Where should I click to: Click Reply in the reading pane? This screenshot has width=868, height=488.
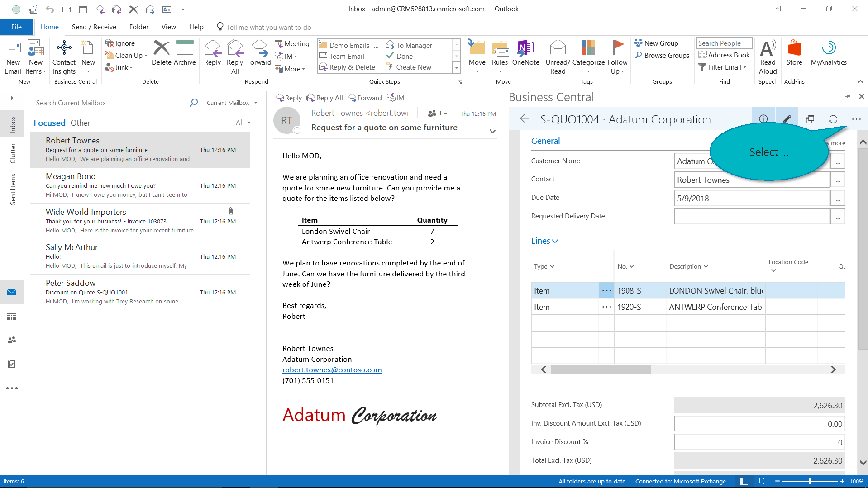(x=288, y=98)
